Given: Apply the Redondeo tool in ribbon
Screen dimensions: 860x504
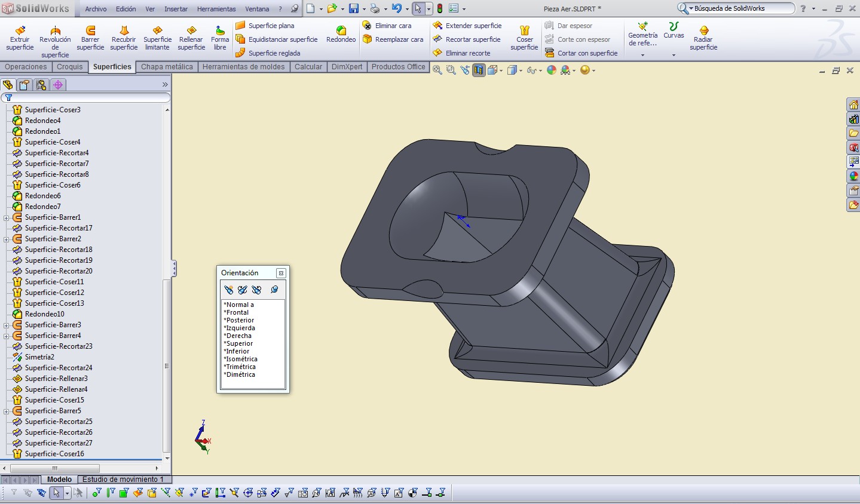Looking at the screenshot, I should tap(341, 35).
